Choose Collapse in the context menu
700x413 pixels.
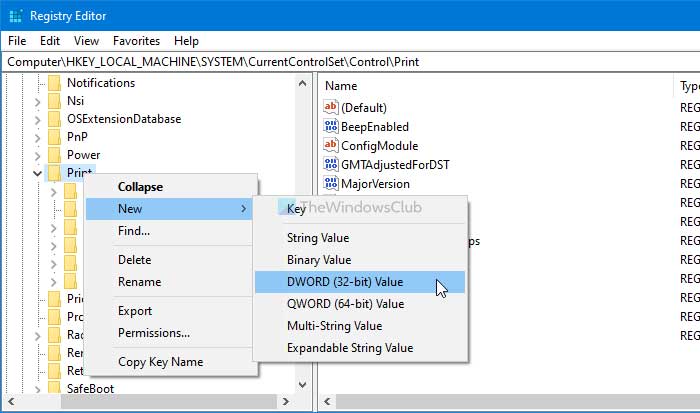(171, 187)
